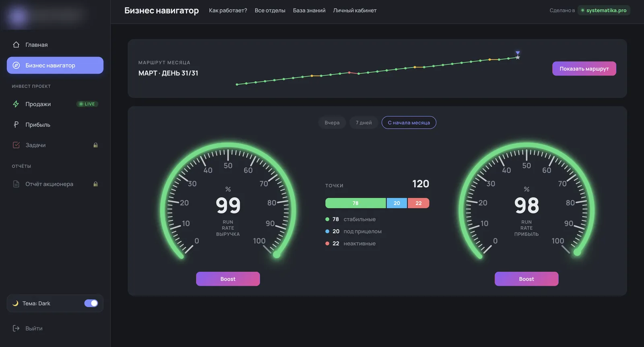The height and width of the screenshot is (347, 644).
Task: Click the checkbox icon beside Задачи
Action: (x=16, y=145)
